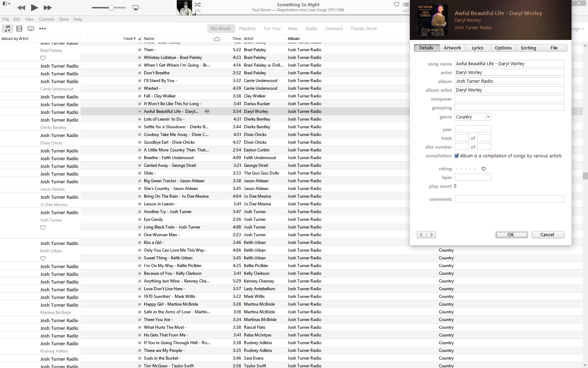Cancel the song info dialog

(x=548, y=235)
